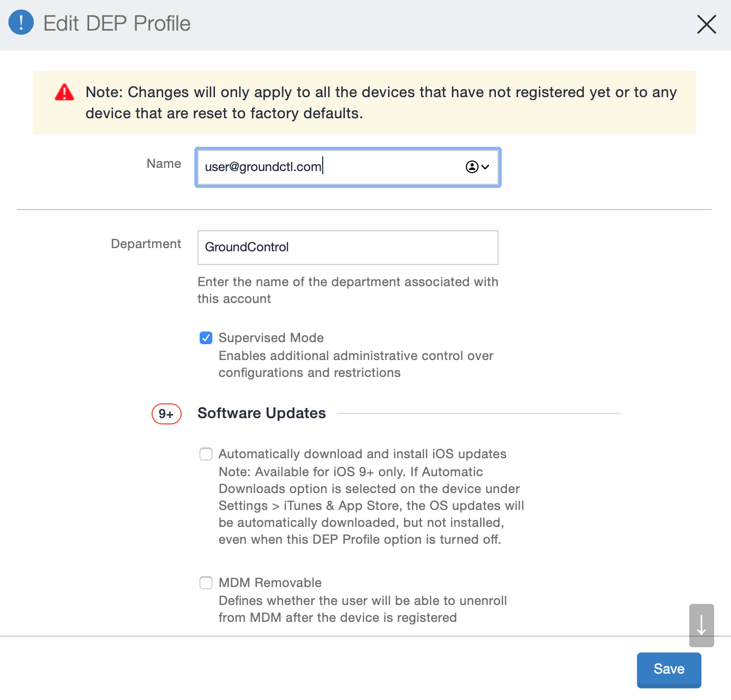
Task: Click the 9+ iOS version badge
Action: coord(166,414)
